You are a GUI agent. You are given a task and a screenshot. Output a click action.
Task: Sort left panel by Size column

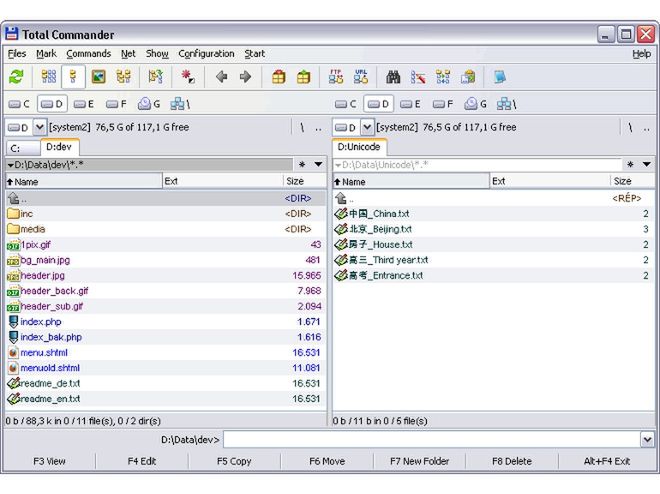[304, 181]
